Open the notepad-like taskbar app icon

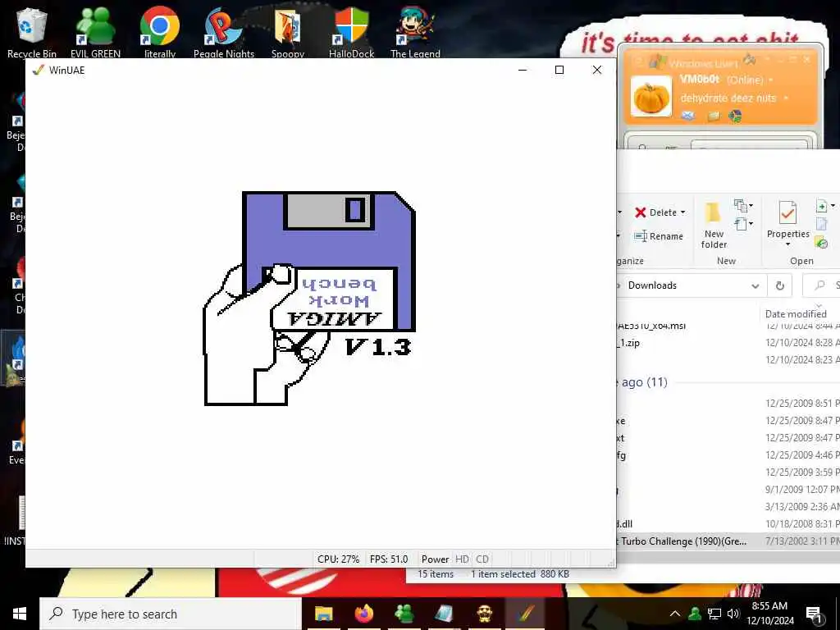coord(444,614)
